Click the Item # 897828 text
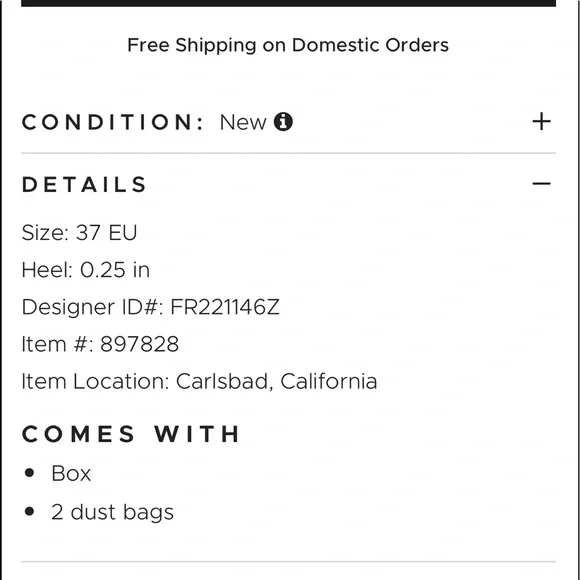580x580 pixels. (x=100, y=344)
